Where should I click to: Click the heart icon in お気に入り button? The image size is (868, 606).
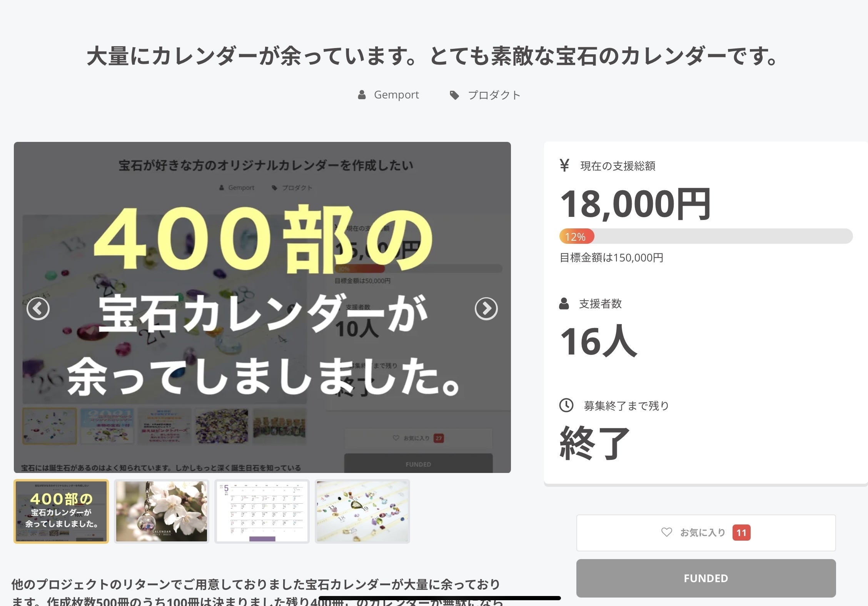666,532
